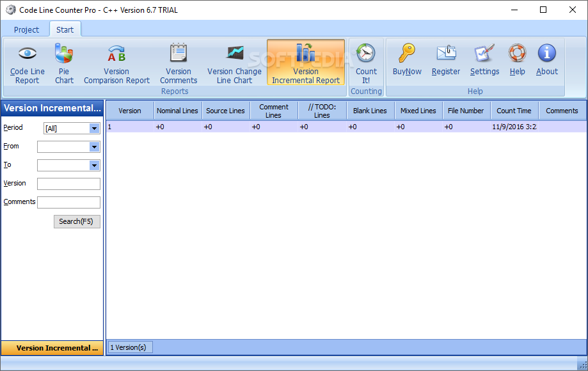Sort by the Version column header
This screenshot has height=371, width=588.
click(x=130, y=111)
